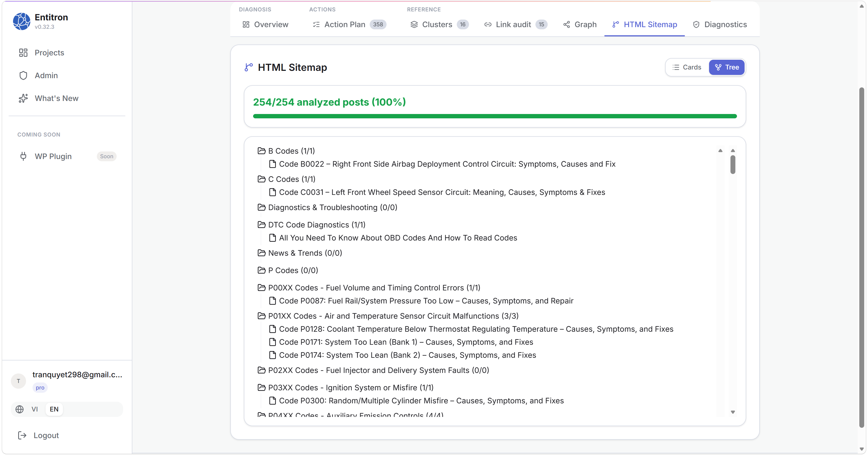Switch sitemap to Tree view
This screenshot has width=868, height=456.
(x=727, y=67)
